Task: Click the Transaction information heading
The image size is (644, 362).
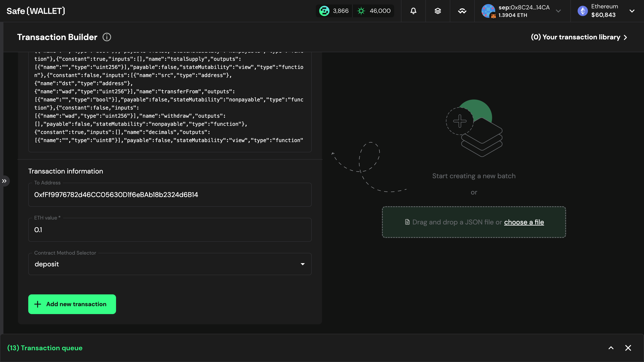Action: coord(66,171)
